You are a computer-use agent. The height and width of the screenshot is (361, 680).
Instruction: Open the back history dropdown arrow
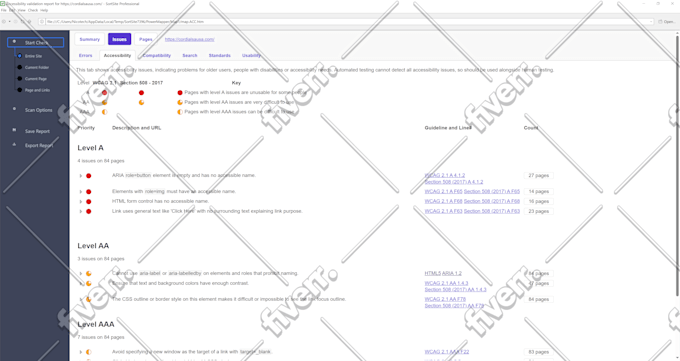tap(10, 21)
